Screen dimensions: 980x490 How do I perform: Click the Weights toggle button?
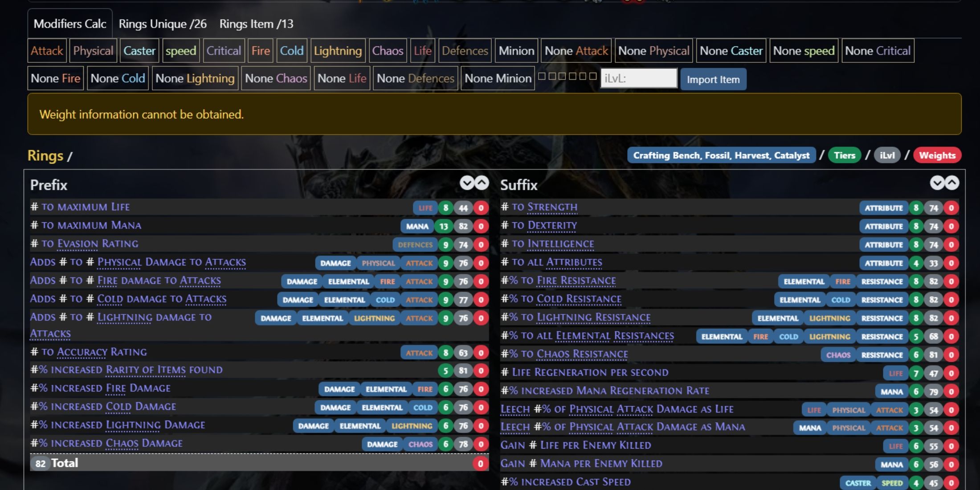[x=936, y=155]
